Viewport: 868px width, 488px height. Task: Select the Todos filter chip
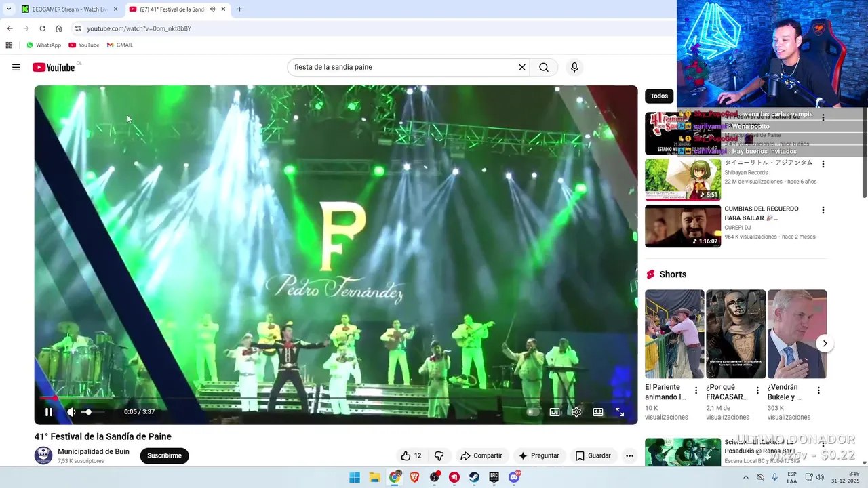pyautogui.click(x=659, y=96)
